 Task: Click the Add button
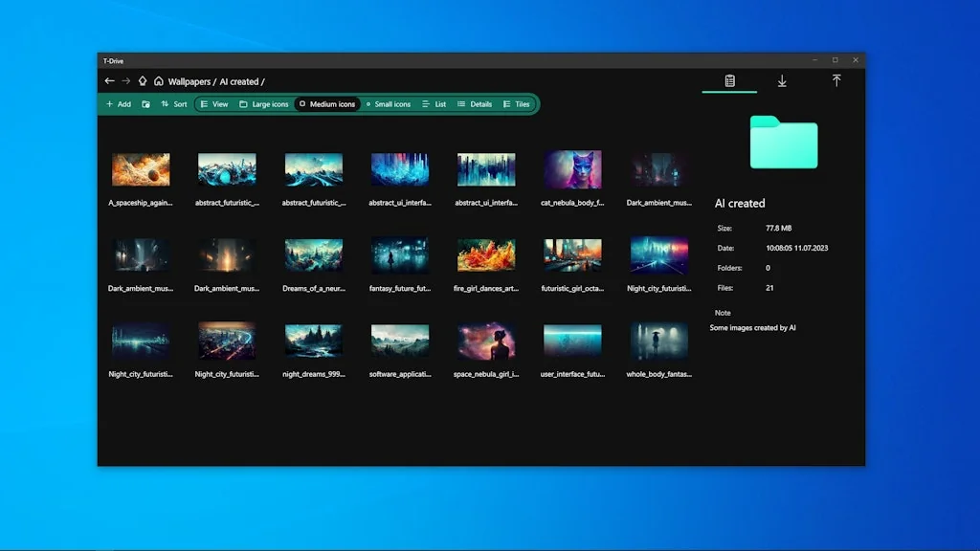click(x=119, y=104)
